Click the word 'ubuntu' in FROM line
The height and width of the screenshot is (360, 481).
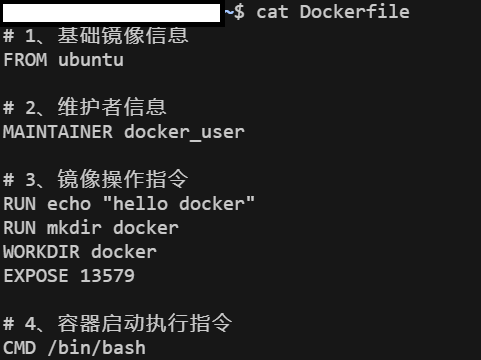[x=91, y=60]
